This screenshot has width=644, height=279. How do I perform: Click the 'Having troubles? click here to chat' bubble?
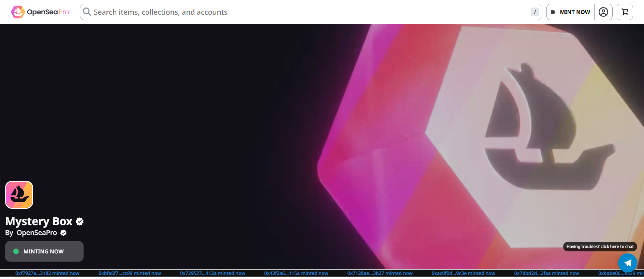pyautogui.click(x=600, y=247)
